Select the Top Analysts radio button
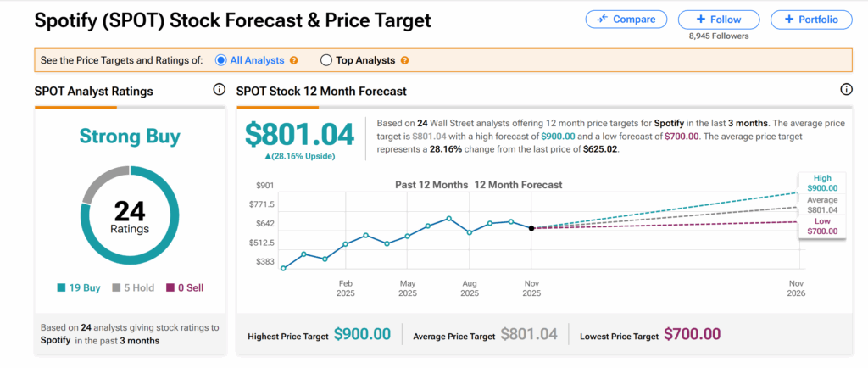 [x=326, y=60]
